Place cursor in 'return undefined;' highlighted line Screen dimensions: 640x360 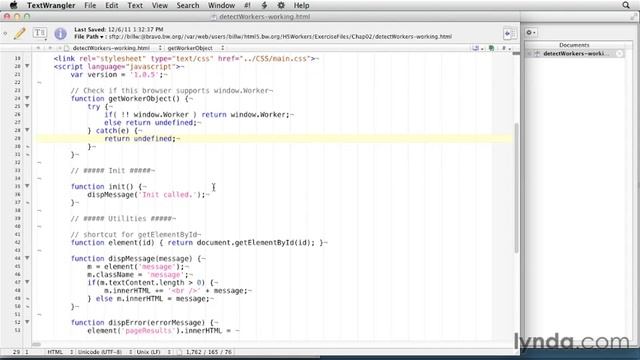click(140, 139)
